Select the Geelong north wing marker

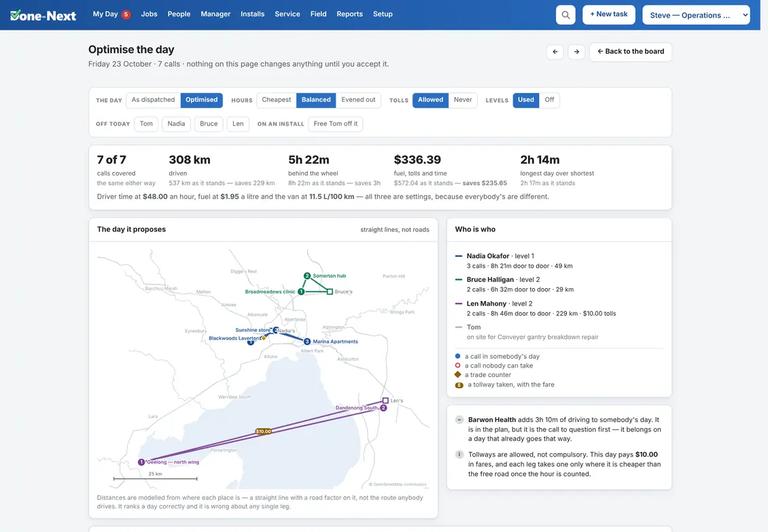[141, 462]
